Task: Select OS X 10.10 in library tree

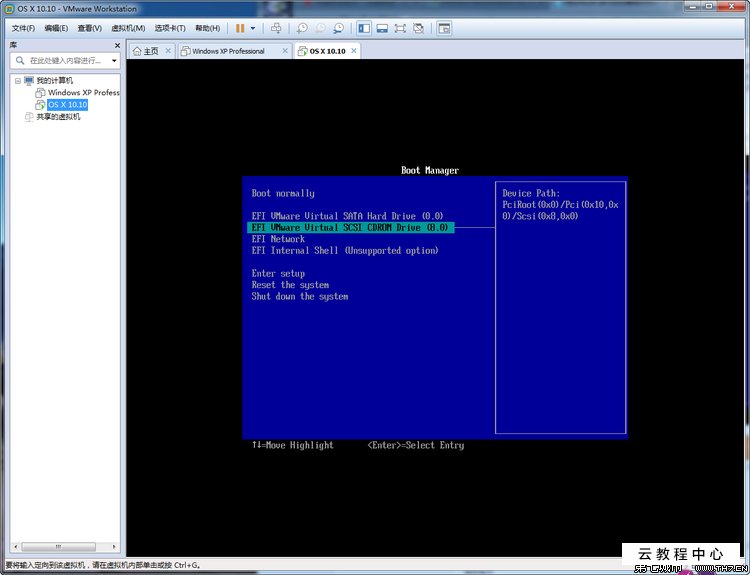Action: [x=67, y=105]
